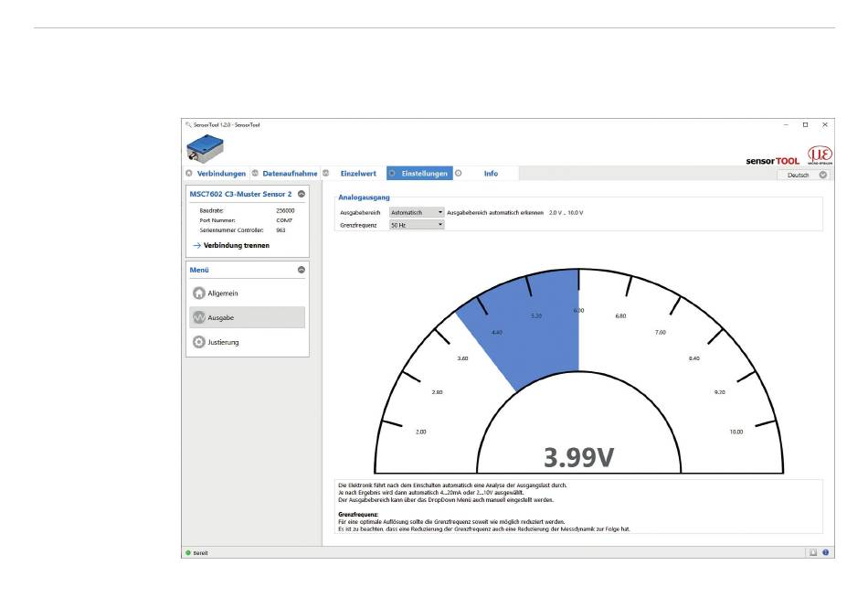Open the Justierung menu entry
Screen dimensions: 868x608
point(248,342)
